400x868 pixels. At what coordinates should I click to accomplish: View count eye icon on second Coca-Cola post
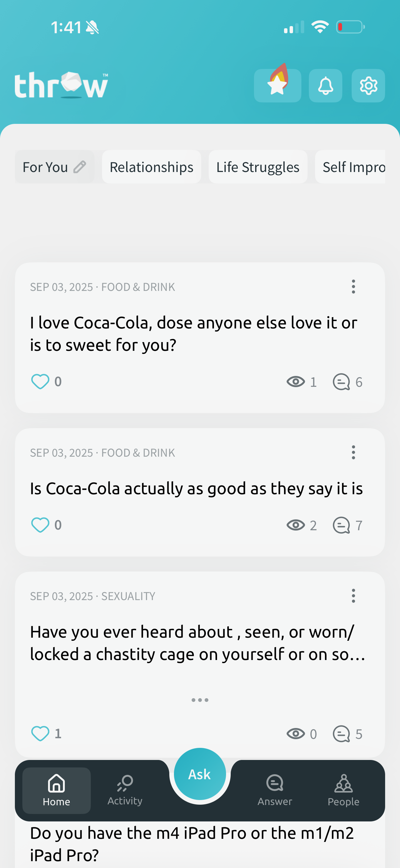[296, 525]
